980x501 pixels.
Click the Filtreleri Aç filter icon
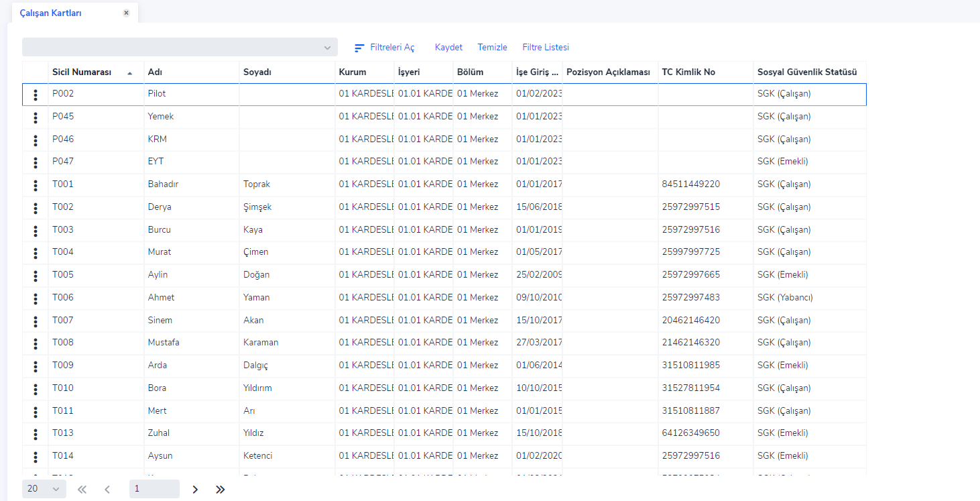[x=360, y=48]
